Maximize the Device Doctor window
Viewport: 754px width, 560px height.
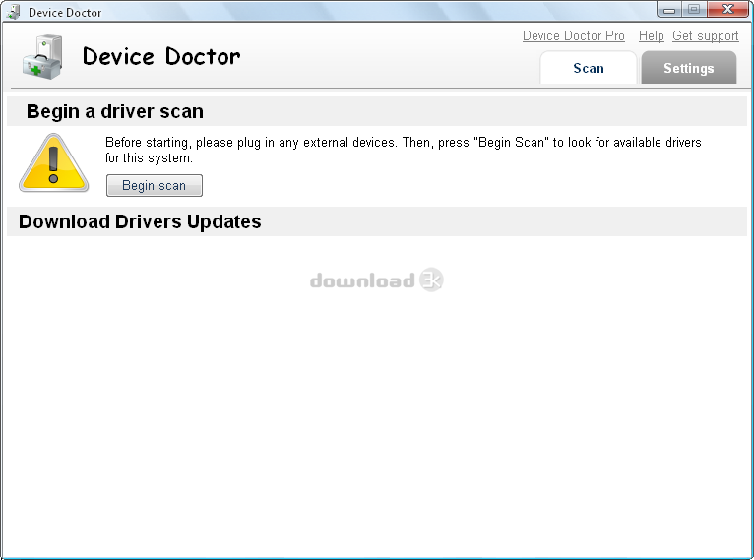click(x=693, y=9)
